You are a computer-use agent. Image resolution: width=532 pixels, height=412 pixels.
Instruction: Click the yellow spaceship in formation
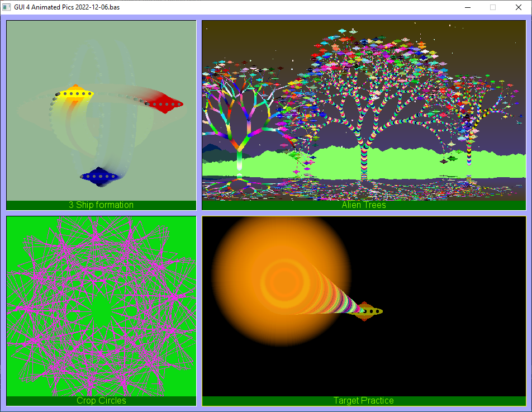click(x=75, y=93)
